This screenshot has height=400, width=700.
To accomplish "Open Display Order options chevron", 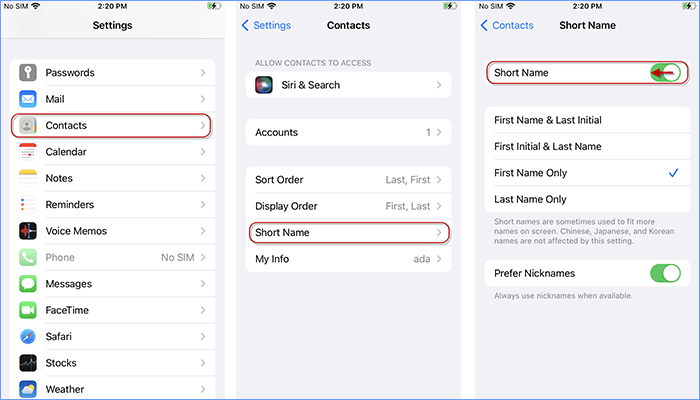I will coord(439,206).
